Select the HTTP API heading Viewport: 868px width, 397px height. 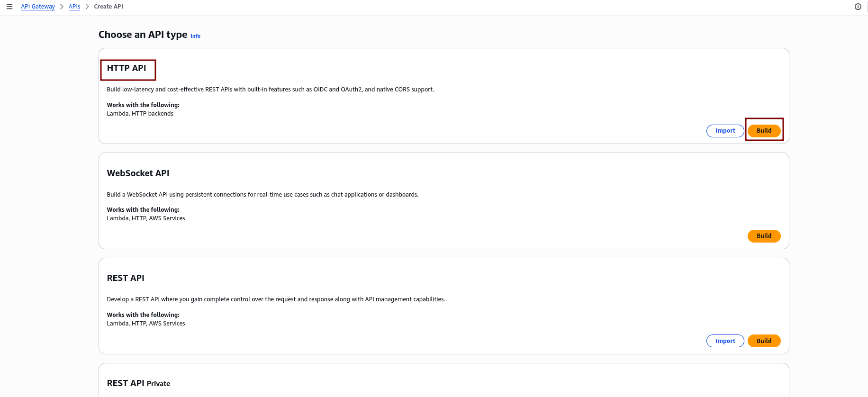point(127,68)
